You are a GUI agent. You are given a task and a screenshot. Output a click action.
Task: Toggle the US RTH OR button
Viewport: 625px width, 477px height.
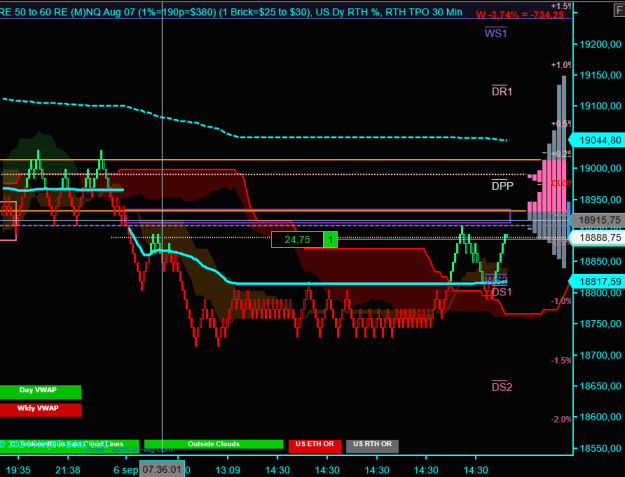coord(372,446)
